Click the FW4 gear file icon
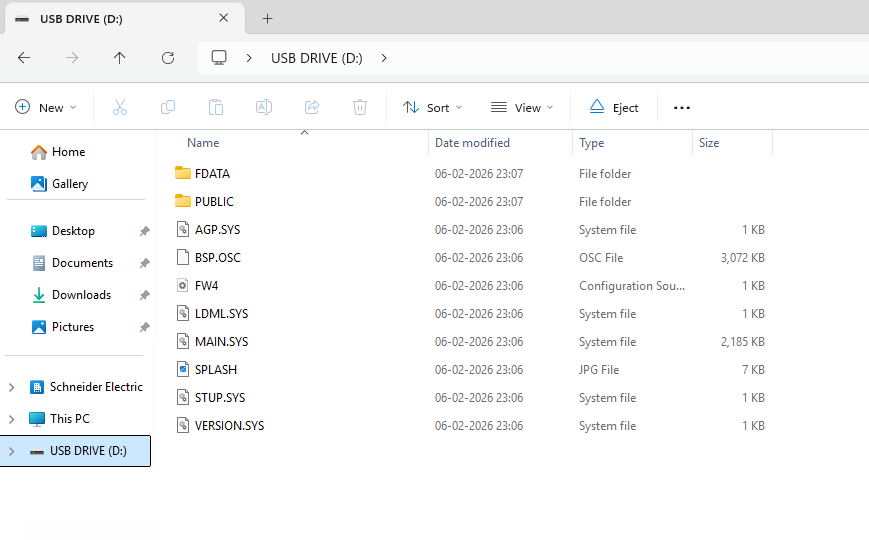This screenshot has width=869, height=540. (x=183, y=286)
